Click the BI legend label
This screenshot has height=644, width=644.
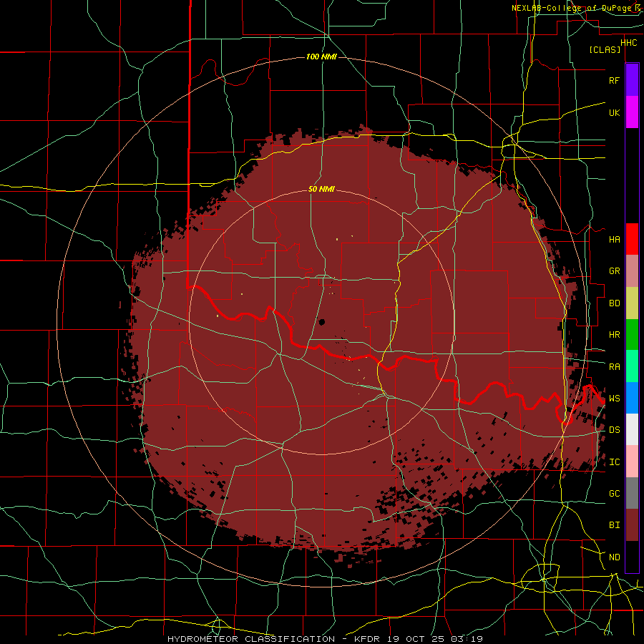pyautogui.click(x=614, y=525)
